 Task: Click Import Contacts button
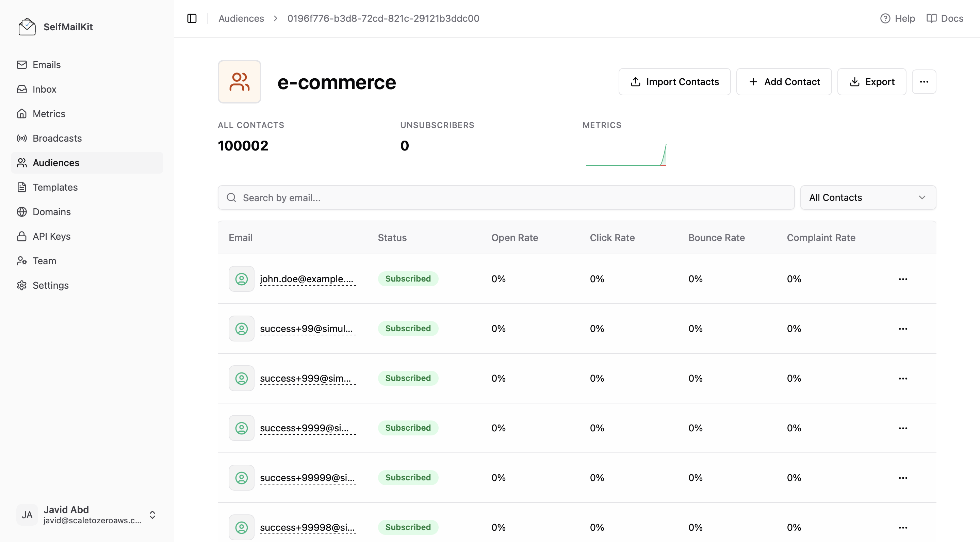click(x=674, y=82)
